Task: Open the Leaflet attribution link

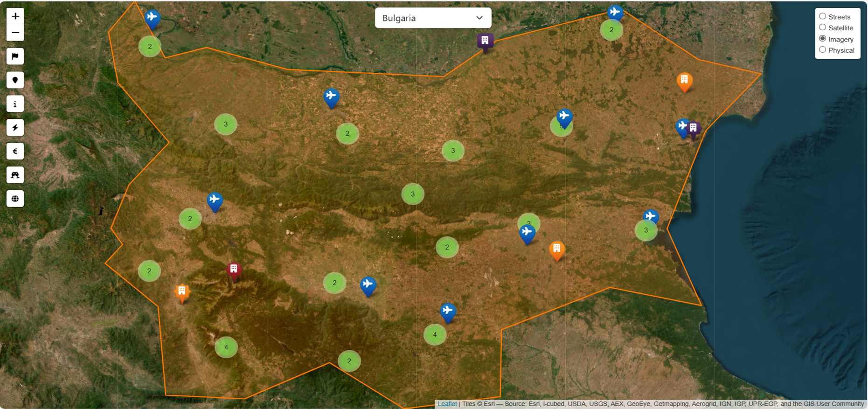Action: (447, 404)
